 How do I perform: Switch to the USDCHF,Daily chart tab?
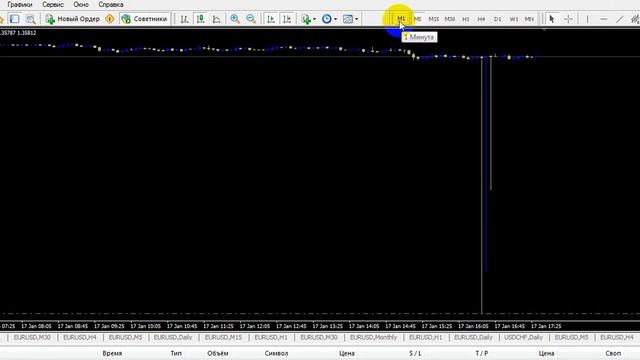tap(523, 338)
